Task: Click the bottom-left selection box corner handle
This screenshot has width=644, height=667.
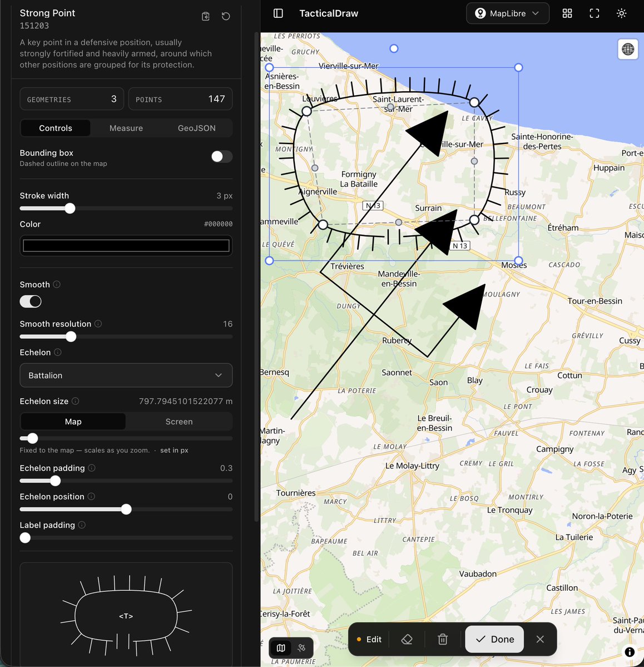Action: coord(269,261)
